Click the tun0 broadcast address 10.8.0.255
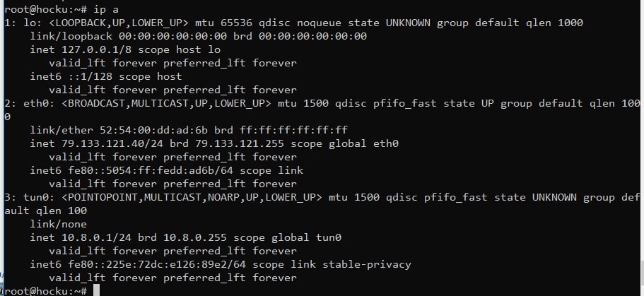 [187, 237]
